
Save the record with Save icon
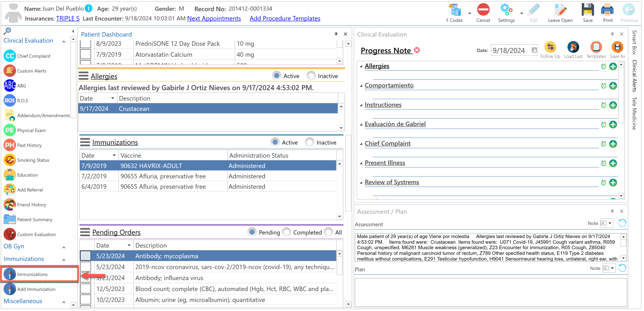pyautogui.click(x=588, y=10)
